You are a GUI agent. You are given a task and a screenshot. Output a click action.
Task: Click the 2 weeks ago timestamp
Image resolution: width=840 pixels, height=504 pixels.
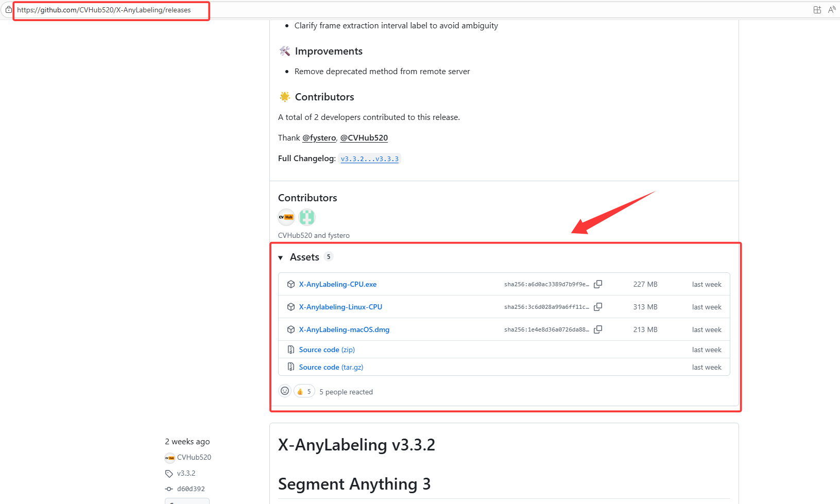coord(187,442)
